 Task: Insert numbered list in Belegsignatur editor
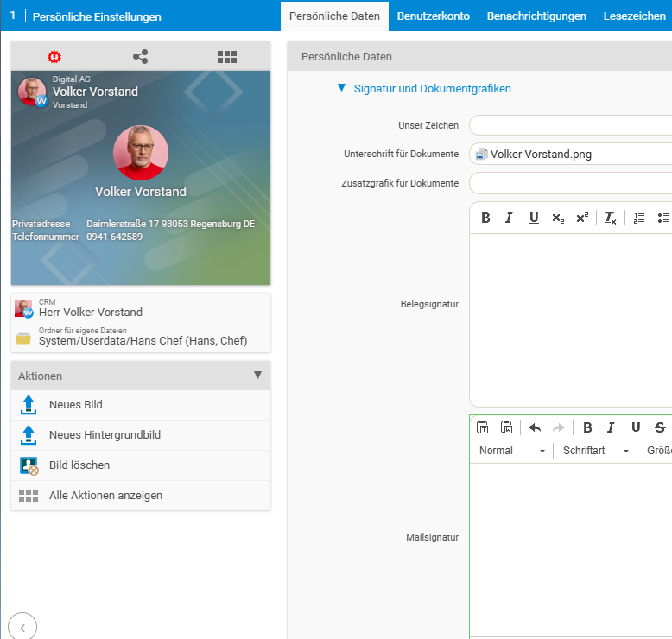click(639, 218)
